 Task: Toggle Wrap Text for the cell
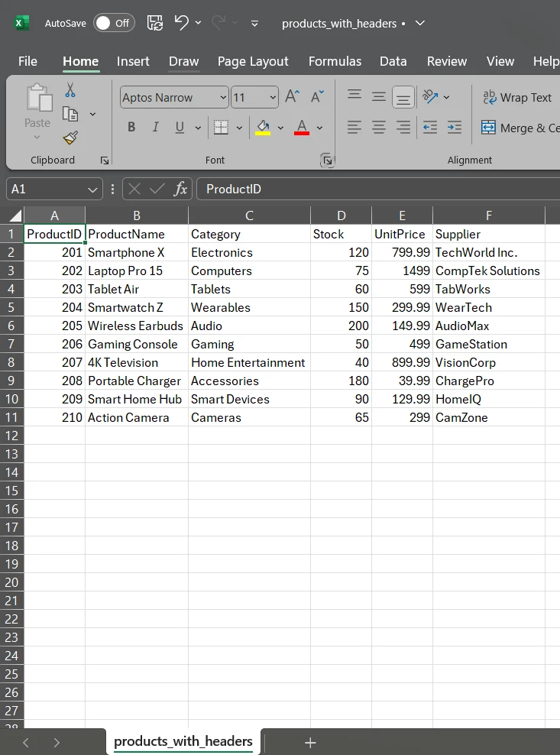[x=517, y=98]
